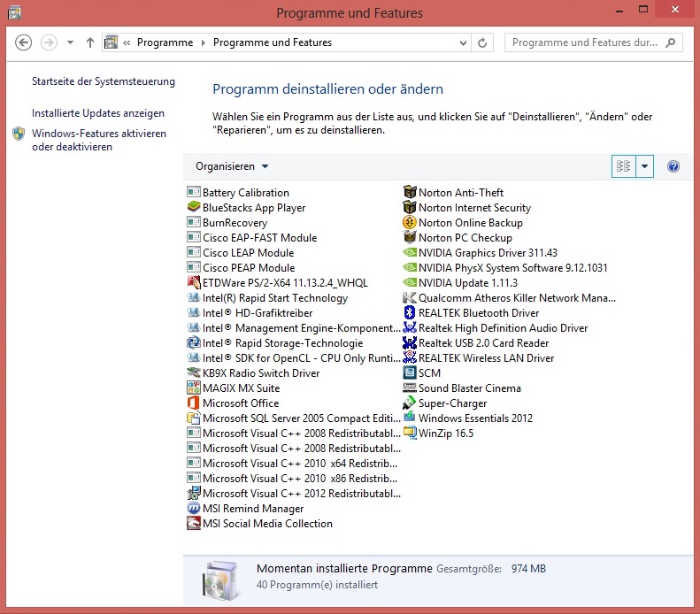
Task: Open Windows-Features aktivieren oder deaktivieren
Action: coord(98,140)
